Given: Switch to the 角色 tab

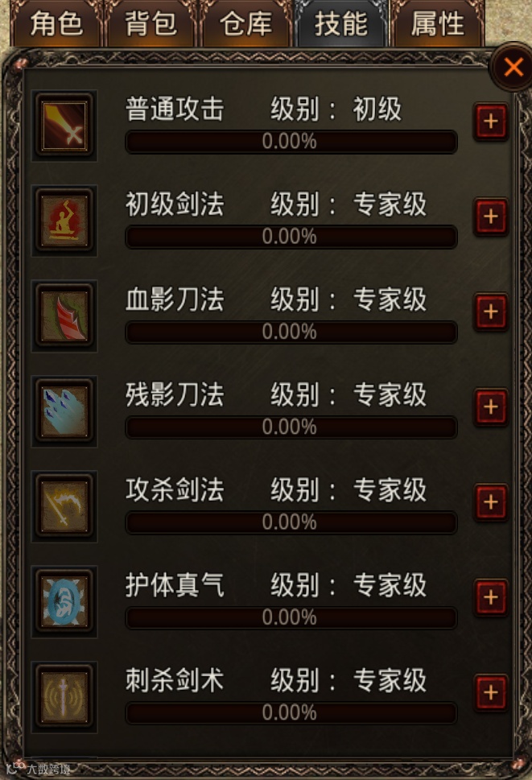Looking at the screenshot, I should click(x=56, y=23).
